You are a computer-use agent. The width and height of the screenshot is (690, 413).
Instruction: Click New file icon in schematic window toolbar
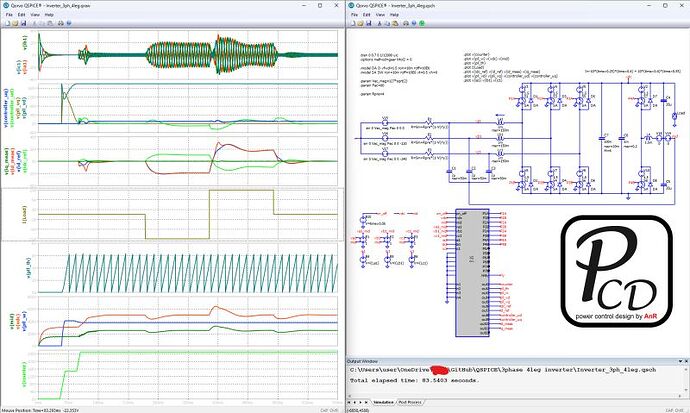(351, 25)
